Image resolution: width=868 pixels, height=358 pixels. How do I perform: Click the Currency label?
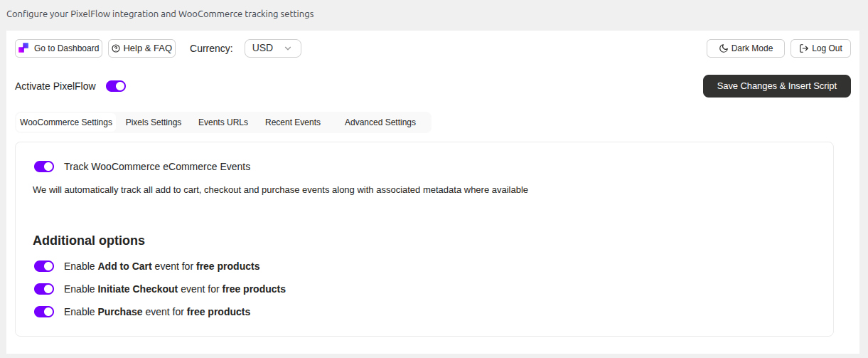pos(211,48)
